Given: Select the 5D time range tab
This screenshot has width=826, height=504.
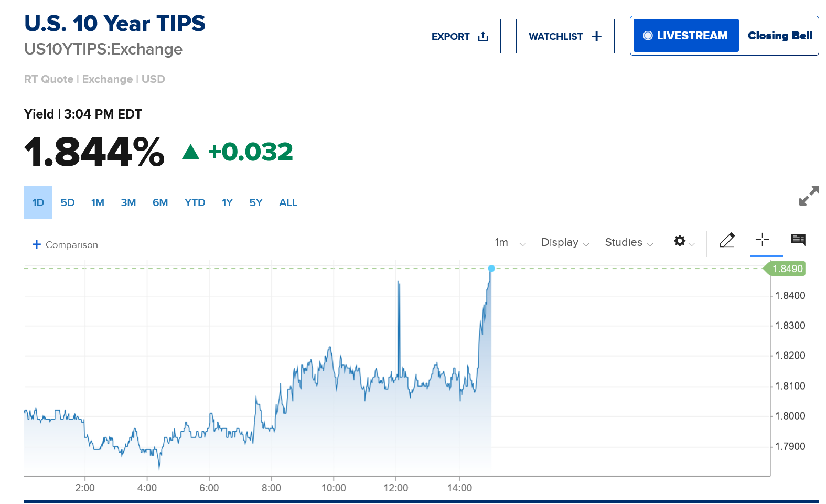Looking at the screenshot, I should (68, 202).
